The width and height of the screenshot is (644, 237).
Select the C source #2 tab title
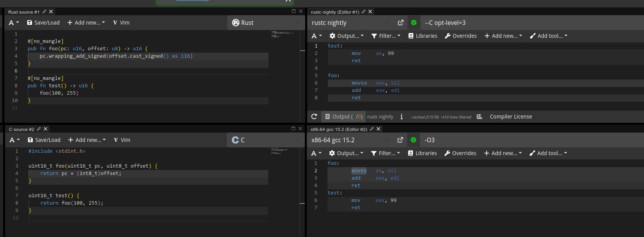(21, 129)
